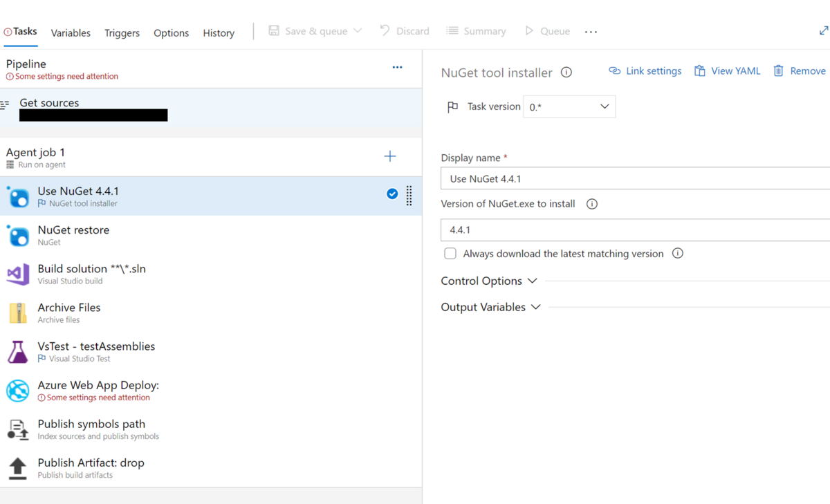Switch to the Variables tab
The image size is (830, 504).
(71, 32)
